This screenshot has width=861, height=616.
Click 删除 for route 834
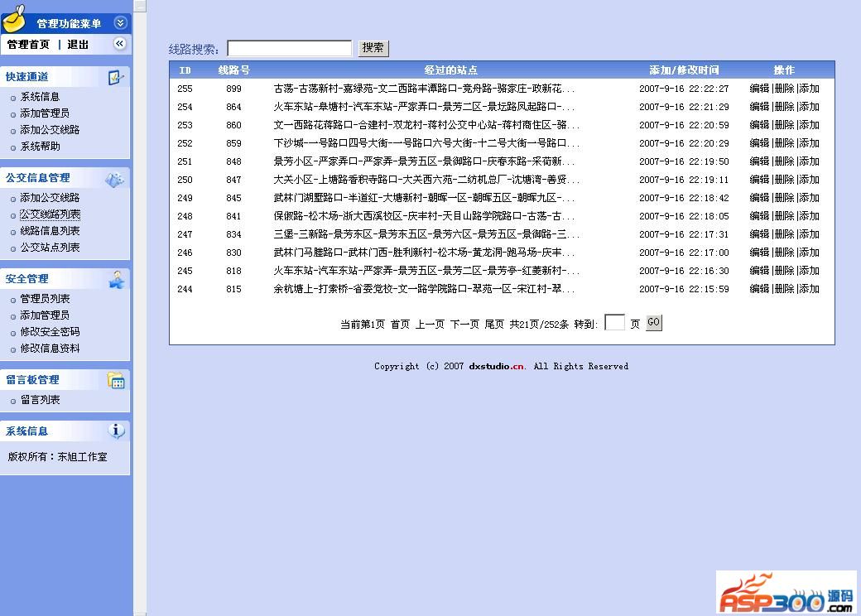[x=784, y=233]
